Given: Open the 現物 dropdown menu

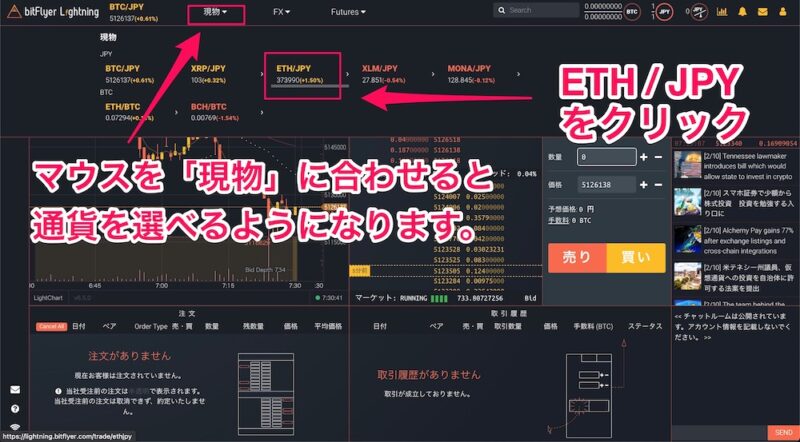Looking at the screenshot, I should click(216, 12).
